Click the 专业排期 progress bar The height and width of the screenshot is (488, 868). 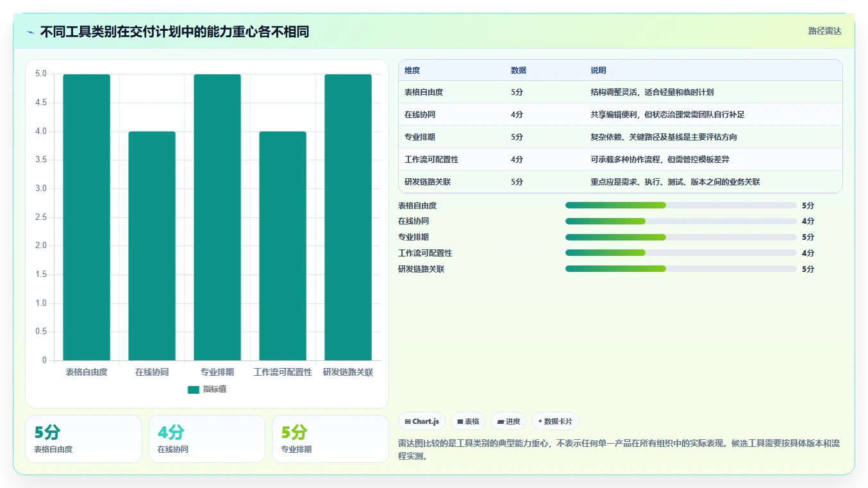681,237
